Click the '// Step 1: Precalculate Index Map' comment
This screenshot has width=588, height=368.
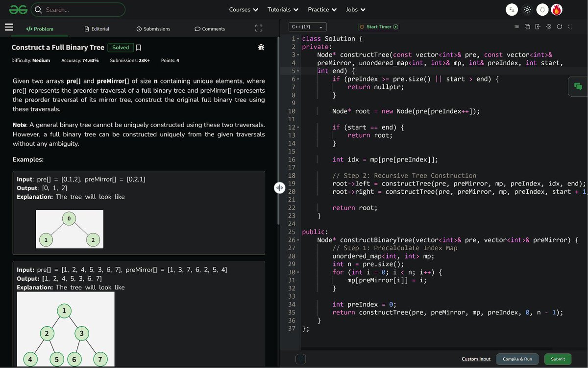(395, 248)
